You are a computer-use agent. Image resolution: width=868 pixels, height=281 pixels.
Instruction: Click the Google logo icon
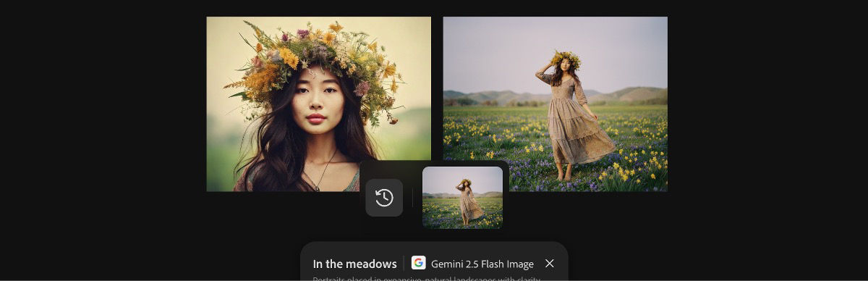(419, 264)
